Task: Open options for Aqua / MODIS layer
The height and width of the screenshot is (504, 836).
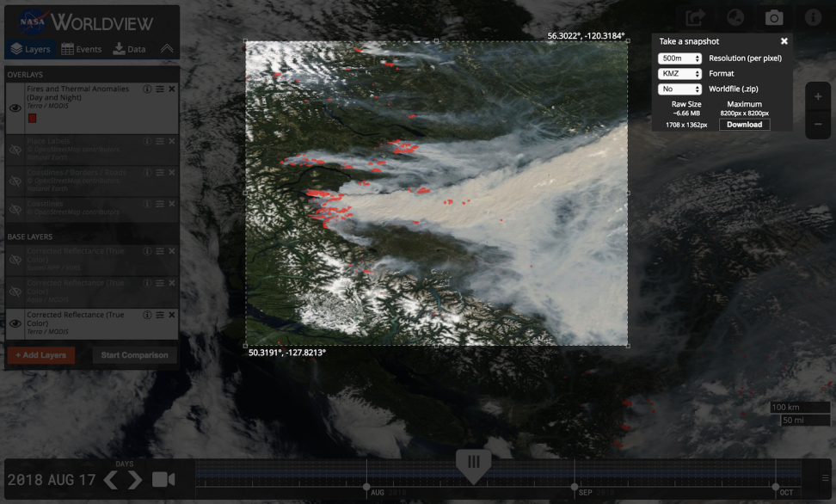Action: tap(160, 283)
